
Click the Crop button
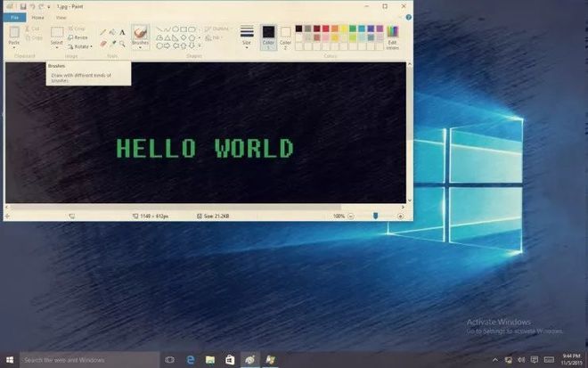click(x=77, y=29)
